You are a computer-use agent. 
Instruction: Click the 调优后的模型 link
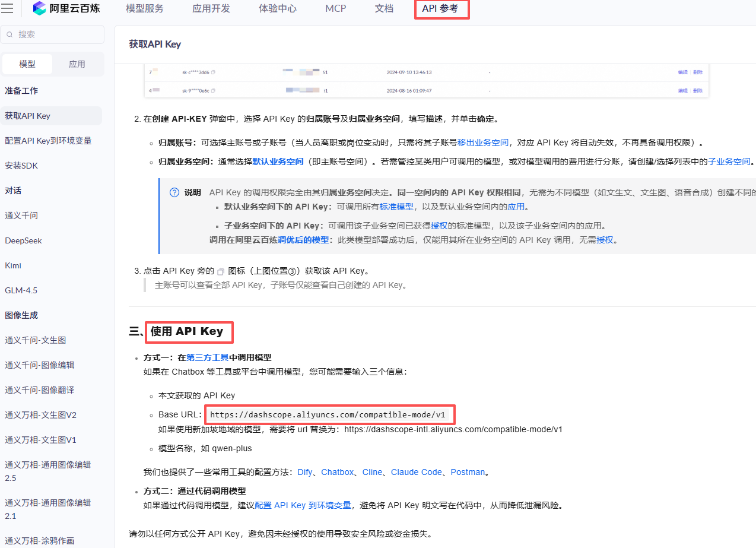[303, 240]
